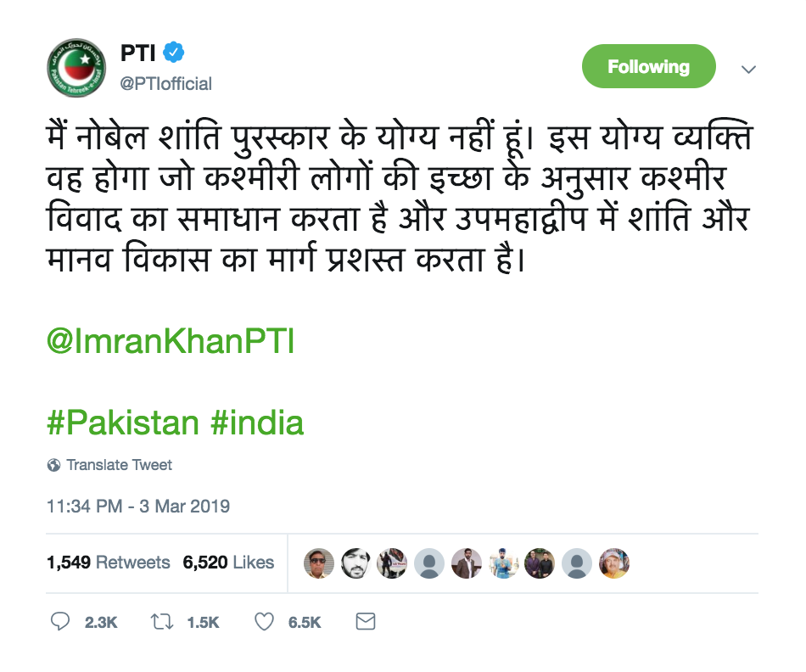Open the @PTIofficial handle
Image resolution: width=806 pixels, height=672 pixels.
tap(165, 83)
